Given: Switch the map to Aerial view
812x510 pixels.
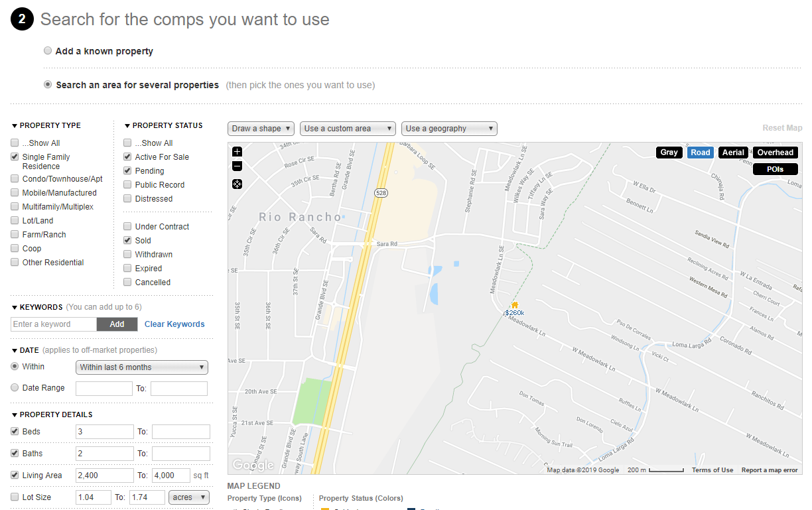Looking at the screenshot, I should [x=733, y=153].
